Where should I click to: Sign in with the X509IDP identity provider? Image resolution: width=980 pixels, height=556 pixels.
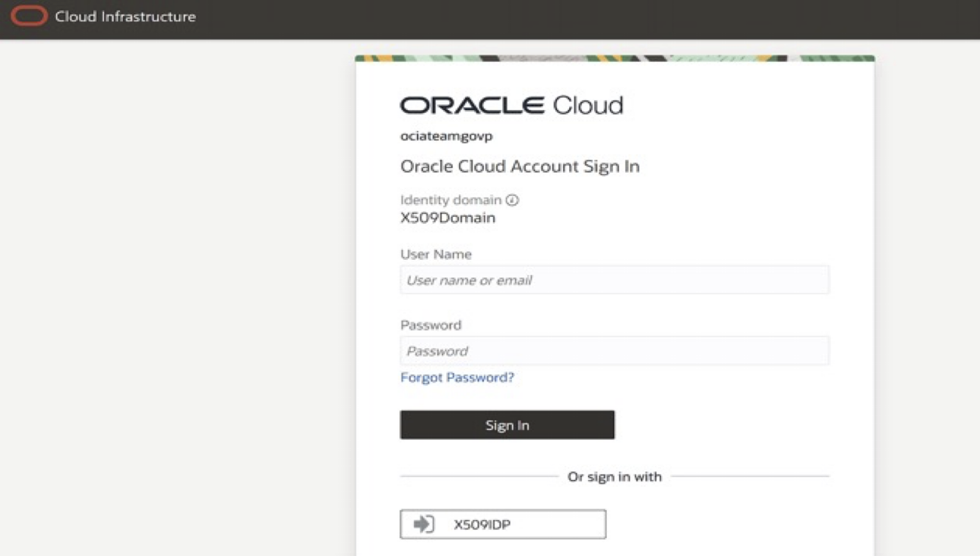pyautogui.click(x=502, y=523)
